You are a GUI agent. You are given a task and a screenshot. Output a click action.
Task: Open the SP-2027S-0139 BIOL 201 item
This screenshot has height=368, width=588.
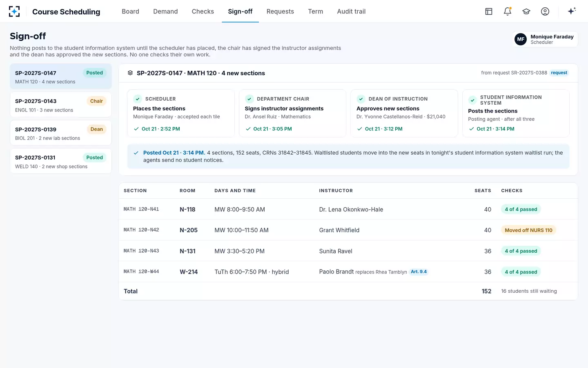[x=61, y=133]
